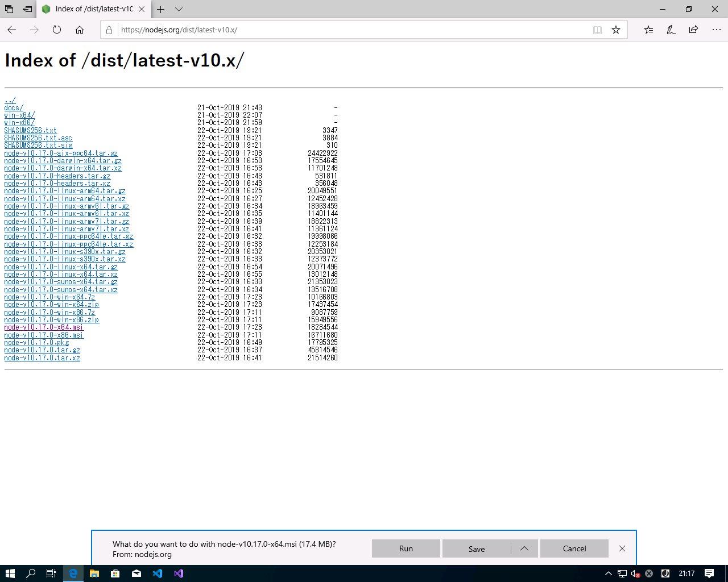Open a new tab with plus button

pyautogui.click(x=161, y=9)
